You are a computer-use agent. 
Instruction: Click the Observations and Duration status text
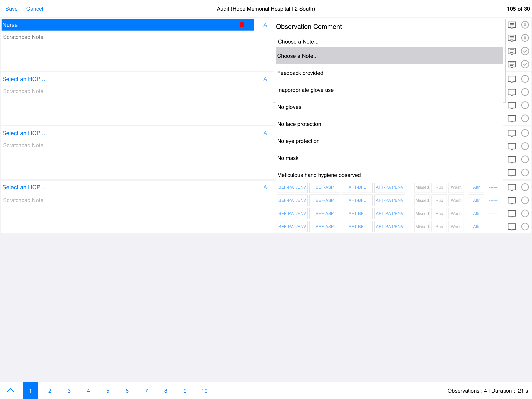click(488, 390)
